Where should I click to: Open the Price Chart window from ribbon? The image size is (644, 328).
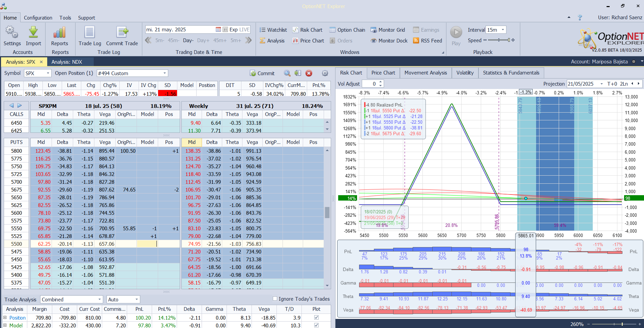click(308, 41)
